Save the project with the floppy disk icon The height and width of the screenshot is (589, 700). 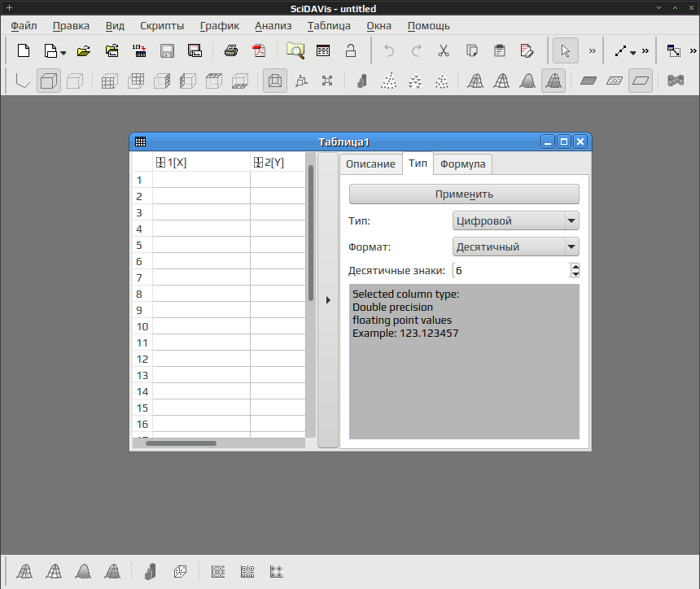[x=167, y=51]
